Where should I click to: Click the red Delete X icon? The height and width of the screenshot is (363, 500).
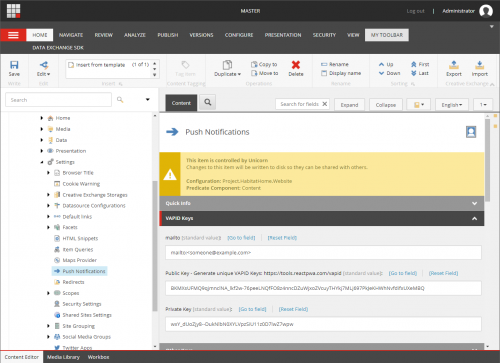click(296, 65)
